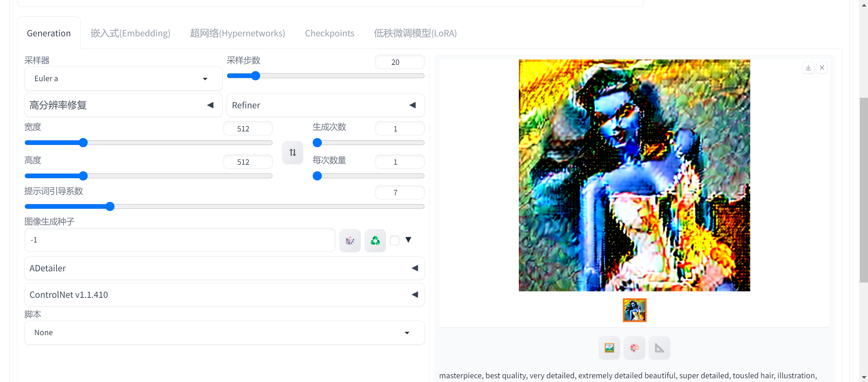
Task: Click the seed input field showing -1
Action: coord(180,240)
